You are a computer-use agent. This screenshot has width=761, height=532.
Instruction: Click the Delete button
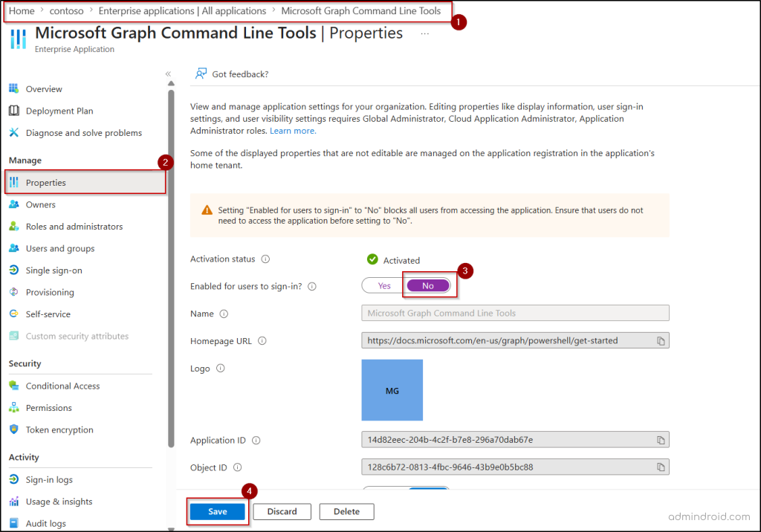(346, 511)
